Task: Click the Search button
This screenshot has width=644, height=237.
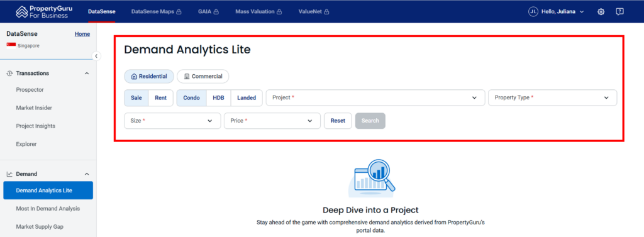Action: (370, 121)
